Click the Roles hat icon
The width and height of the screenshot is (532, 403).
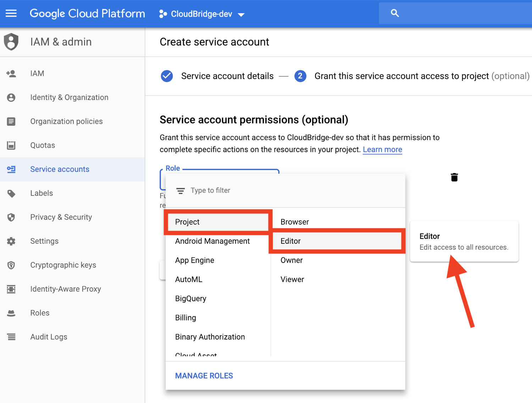coord(11,313)
